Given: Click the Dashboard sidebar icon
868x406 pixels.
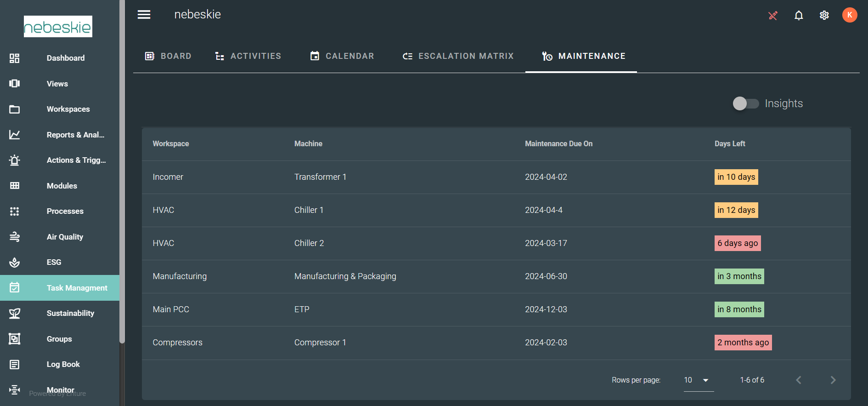Looking at the screenshot, I should click(15, 58).
